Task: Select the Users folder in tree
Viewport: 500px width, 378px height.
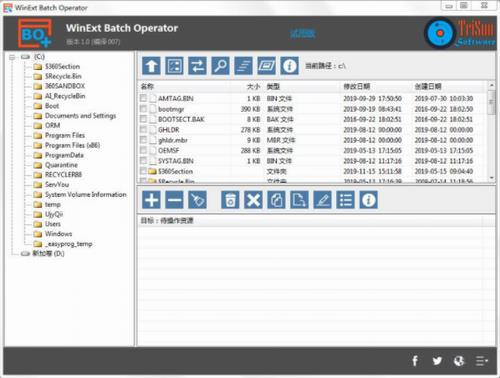Action: pos(53,224)
